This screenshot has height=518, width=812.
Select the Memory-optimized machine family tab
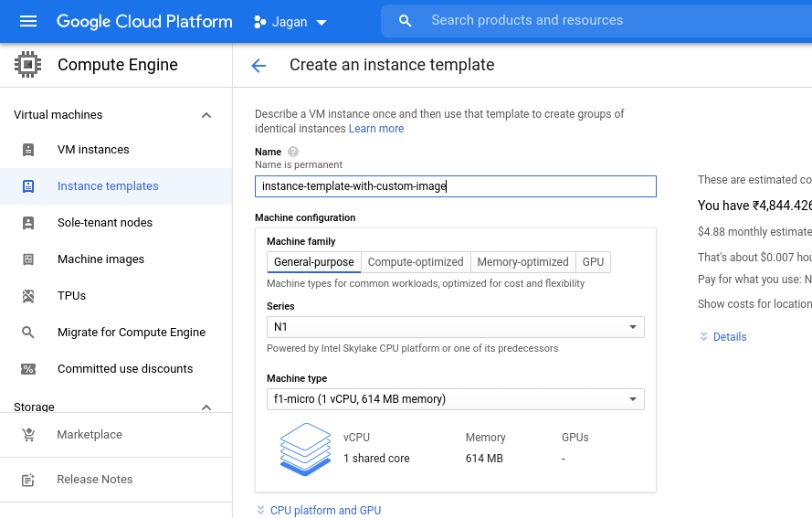coord(523,262)
